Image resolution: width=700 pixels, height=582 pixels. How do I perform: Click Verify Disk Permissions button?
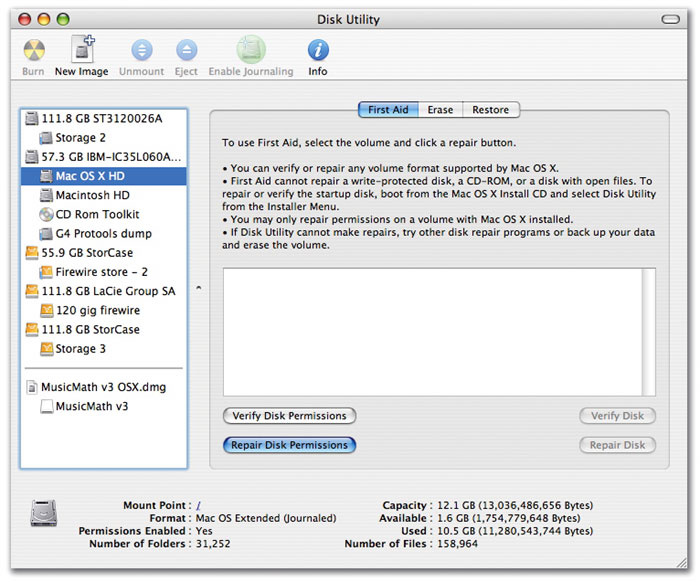[x=289, y=416]
